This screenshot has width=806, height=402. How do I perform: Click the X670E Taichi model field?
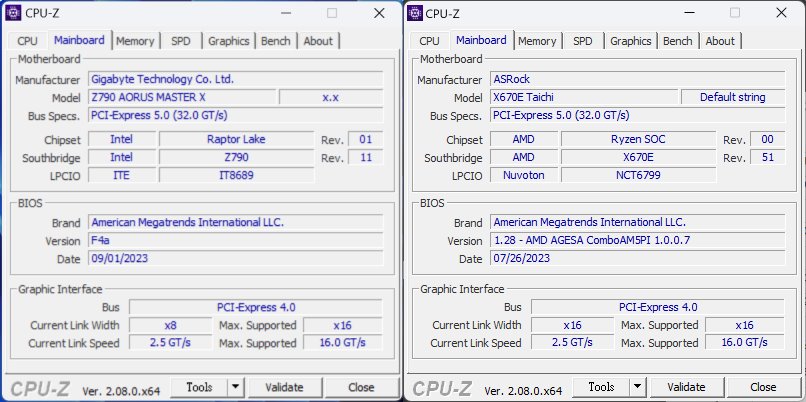pos(583,97)
